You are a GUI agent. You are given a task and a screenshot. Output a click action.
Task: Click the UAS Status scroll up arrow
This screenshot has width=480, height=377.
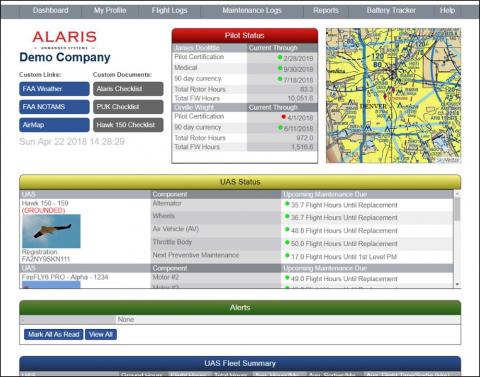point(457,194)
